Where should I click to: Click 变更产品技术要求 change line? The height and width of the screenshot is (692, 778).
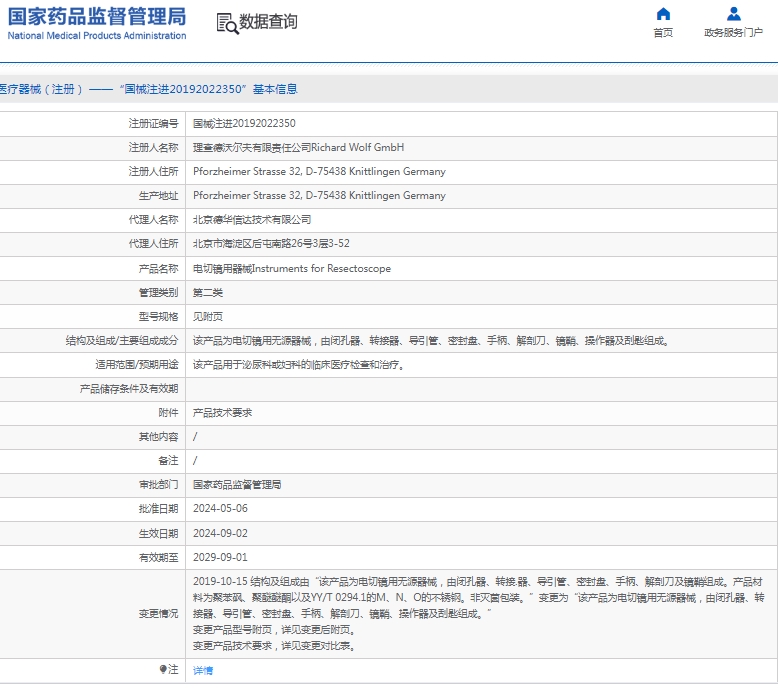click(274, 646)
